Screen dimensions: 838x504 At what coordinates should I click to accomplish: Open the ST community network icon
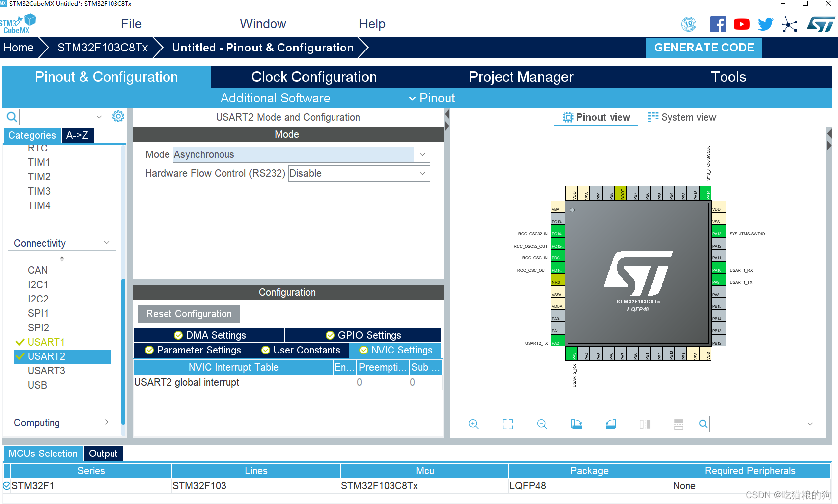tap(789, 24)
